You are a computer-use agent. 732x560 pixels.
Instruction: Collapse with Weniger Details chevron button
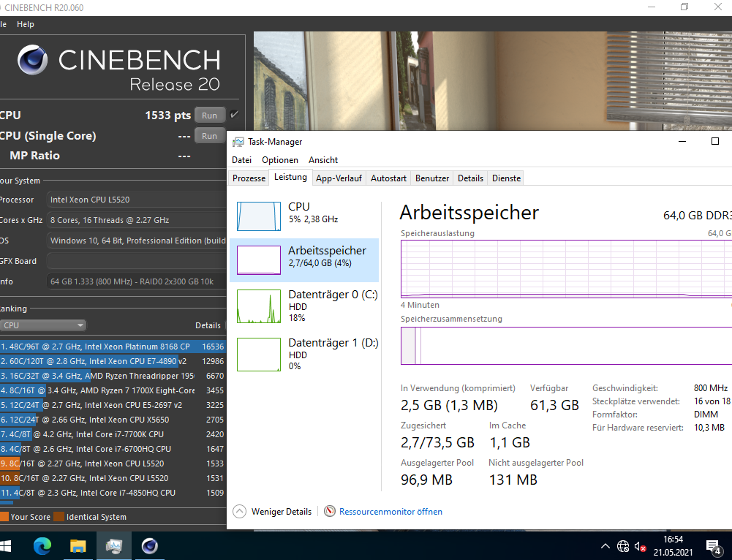coord(239,512)
